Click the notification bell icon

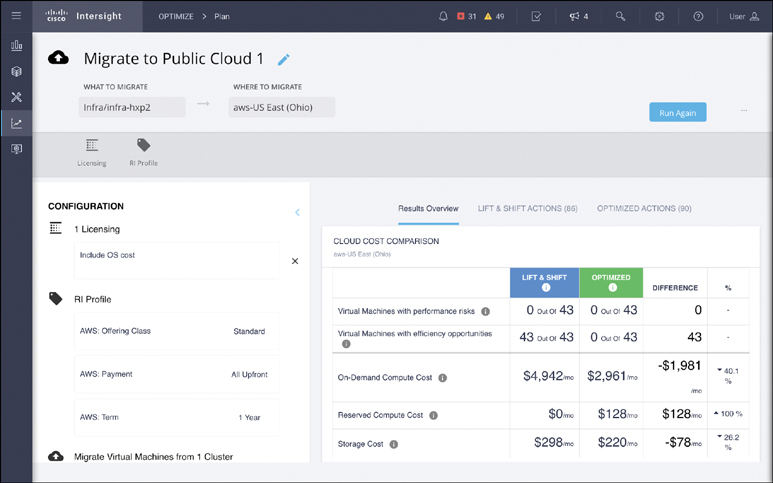pyautogui.click(x=443, y=16)
